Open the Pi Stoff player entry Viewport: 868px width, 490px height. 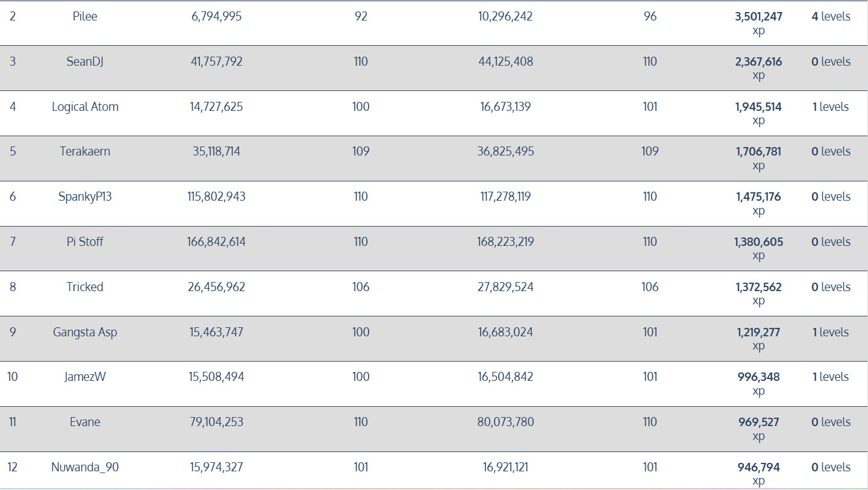pyautogui.click(x=85, y=242)
